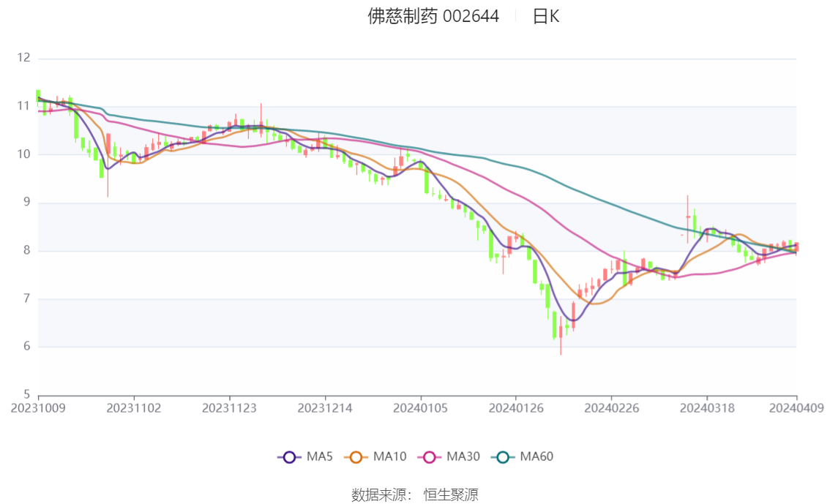Click the 20240226 x-axis date label
This screenshot has width=830, height=504.
(x=611, y=408)
